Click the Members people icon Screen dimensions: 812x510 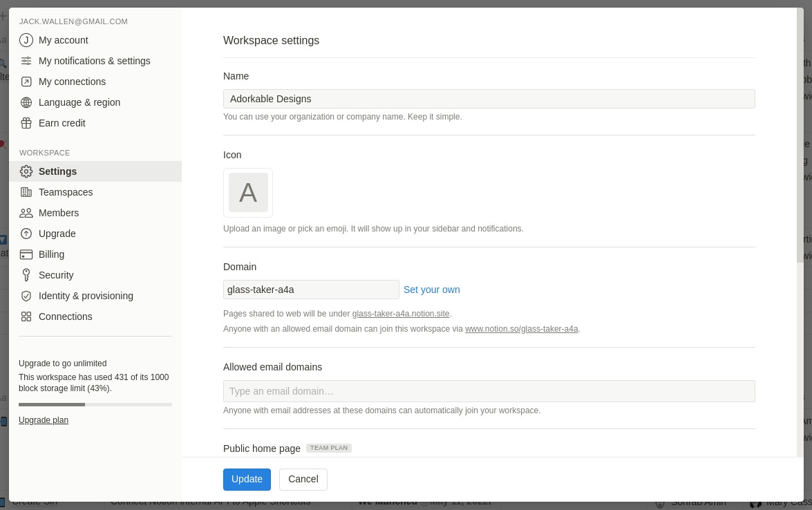tap(26, 213)
